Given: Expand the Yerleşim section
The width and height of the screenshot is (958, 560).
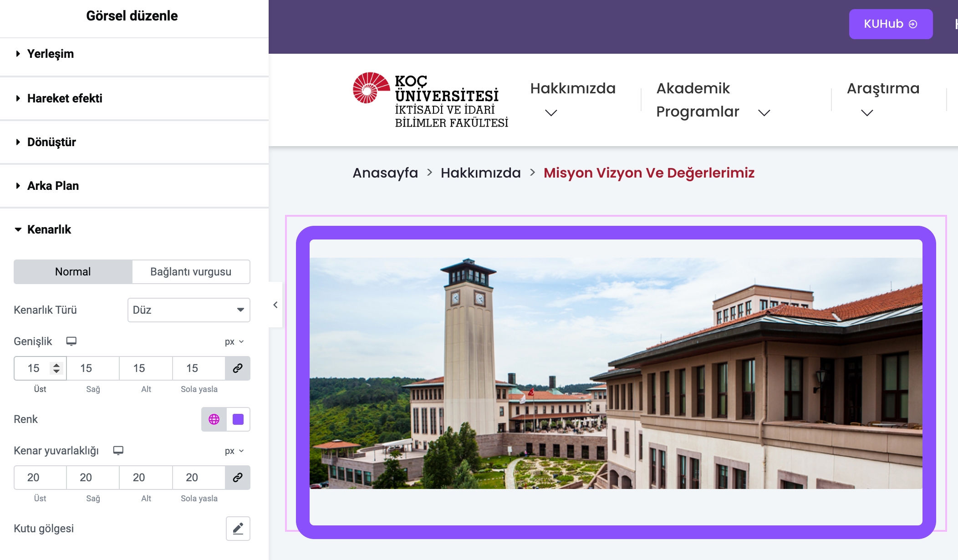Looking at the screenshot, I should [x=50, y=54].
